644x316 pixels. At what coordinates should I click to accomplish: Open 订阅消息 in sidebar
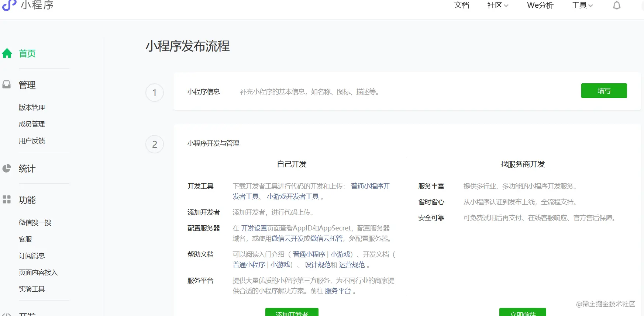click(x=32, y=256)
